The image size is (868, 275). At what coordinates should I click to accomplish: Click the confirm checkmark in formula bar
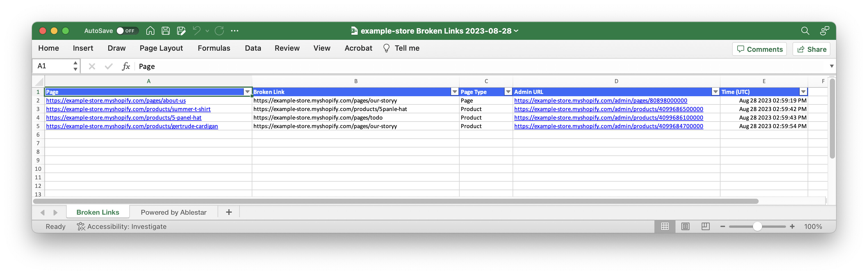point(108,66)
